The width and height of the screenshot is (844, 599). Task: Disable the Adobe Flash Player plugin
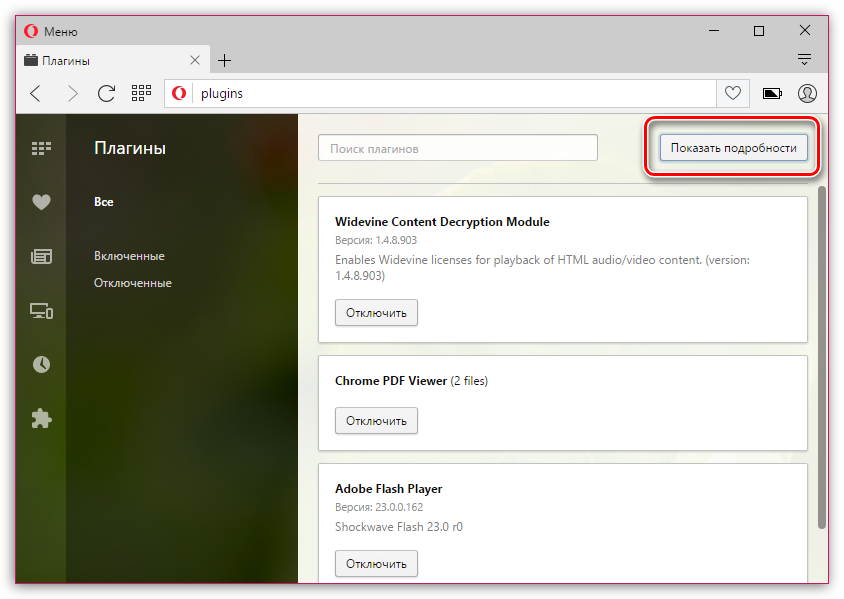click(x=376, y=564)
